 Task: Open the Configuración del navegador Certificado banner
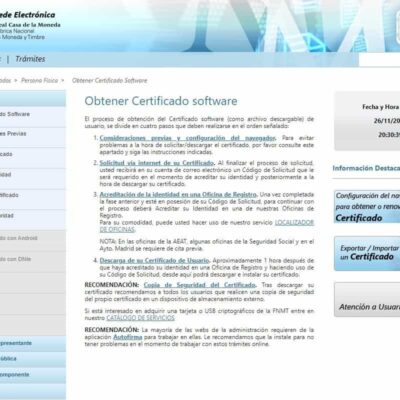(367, 207)
